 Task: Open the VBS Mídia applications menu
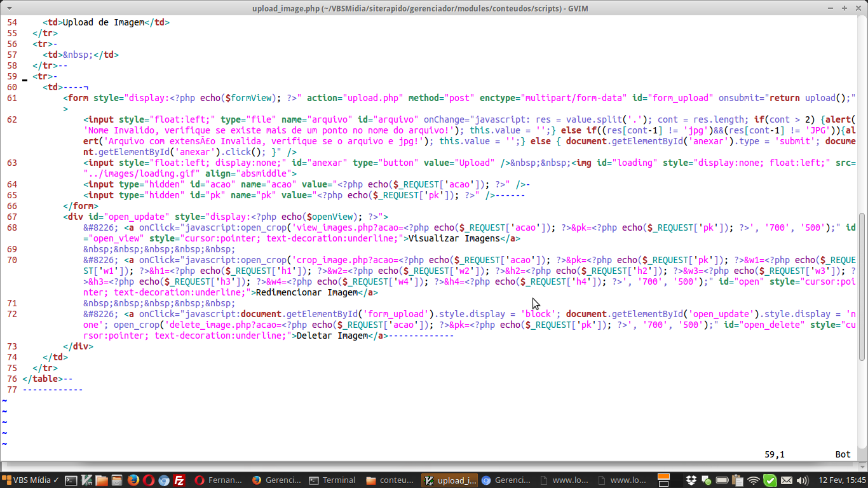click(x=31, y=480)
